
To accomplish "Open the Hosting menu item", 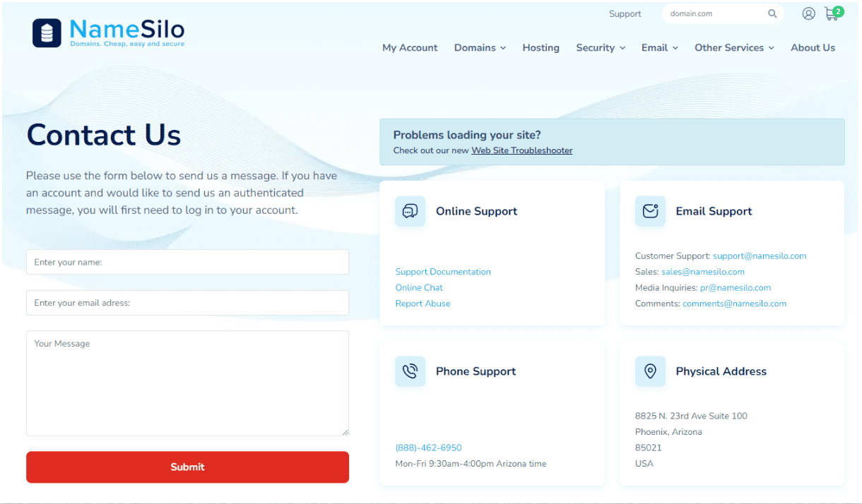I will click(541, 48).
